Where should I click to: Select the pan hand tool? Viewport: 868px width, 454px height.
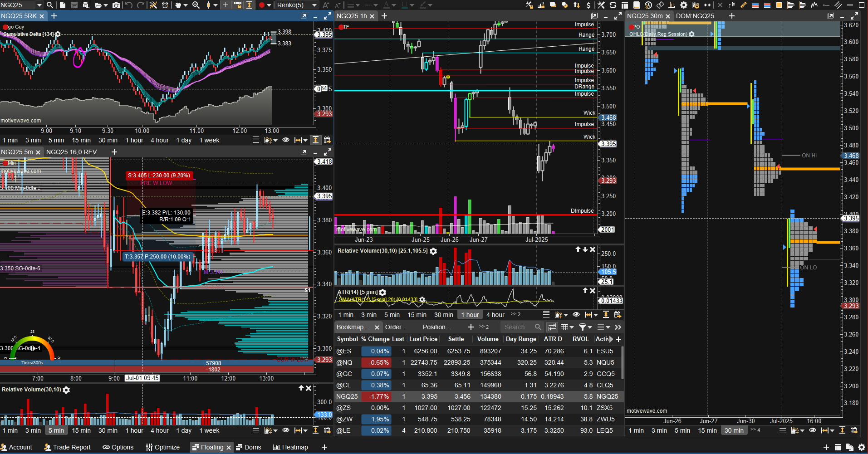(x=178, y=5)
